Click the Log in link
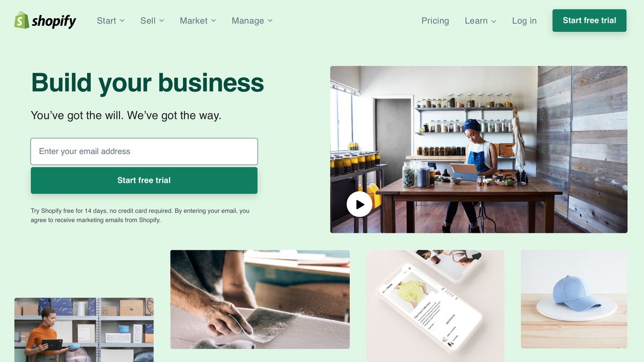Image resolution: width=644 pixels, height=362 pixels. (x=524, y=20)
